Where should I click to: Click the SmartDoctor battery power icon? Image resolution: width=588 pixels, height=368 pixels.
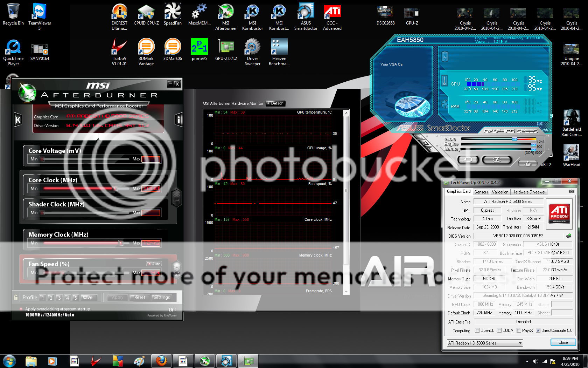[445, 56]
